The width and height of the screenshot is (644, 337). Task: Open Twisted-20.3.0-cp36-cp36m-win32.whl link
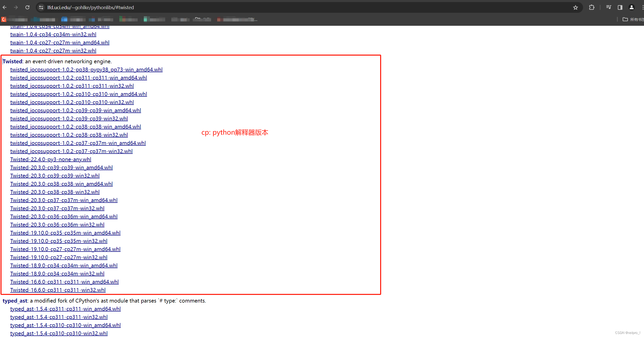(57, 224)
